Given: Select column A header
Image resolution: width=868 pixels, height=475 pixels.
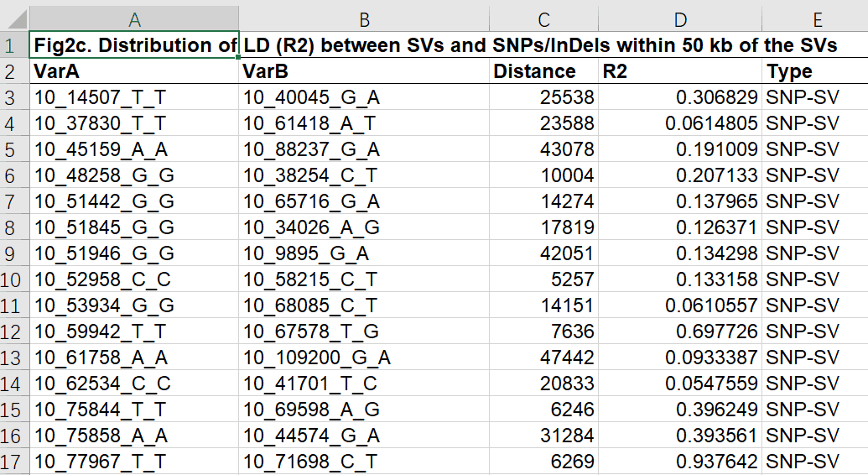Looking at the screenshot, I should tap(134, 18).
